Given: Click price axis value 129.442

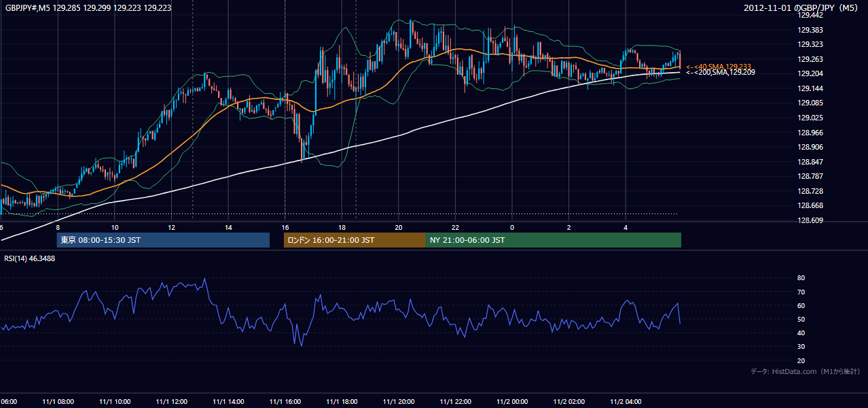Looking at the screenshot, I should (x=810, y=15).
